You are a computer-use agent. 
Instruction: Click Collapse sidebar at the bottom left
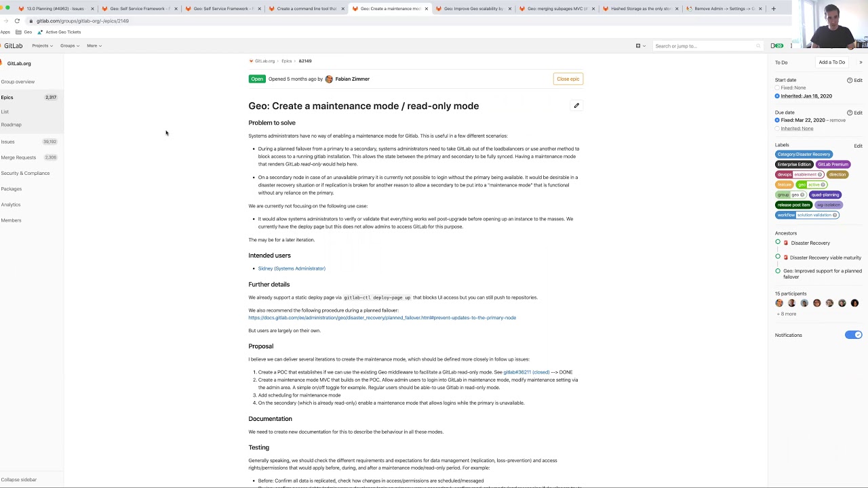[19, 480]
